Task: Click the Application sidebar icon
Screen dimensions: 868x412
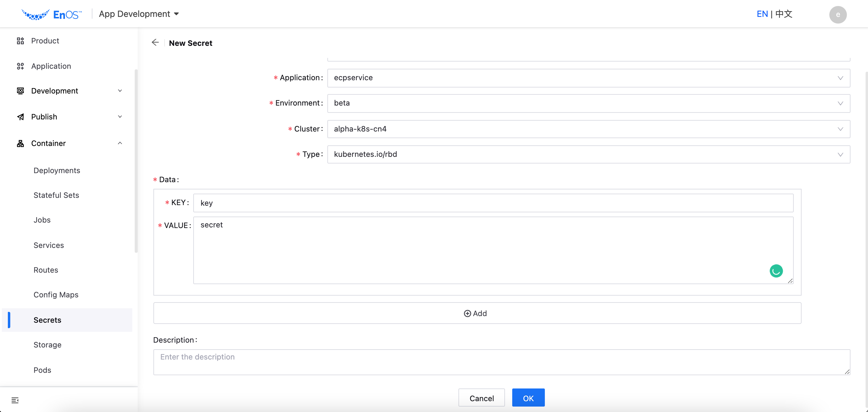Action: pyautogui.click(x=20, y=66)
